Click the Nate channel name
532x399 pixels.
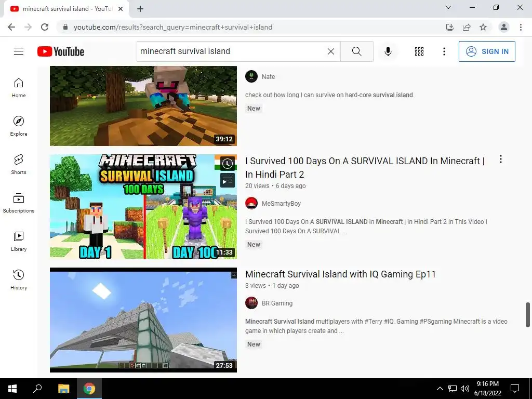tap(269, 77)
